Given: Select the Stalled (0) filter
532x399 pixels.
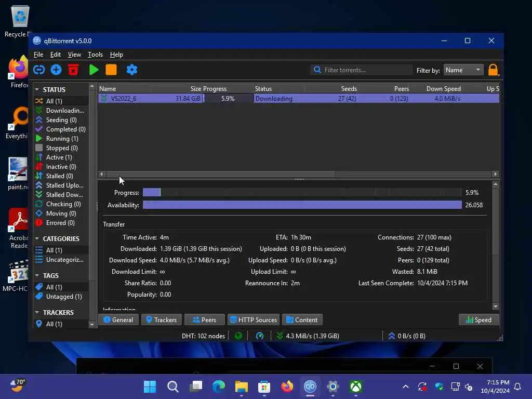Looking at the screenshot, I should [x=61, y=176].
